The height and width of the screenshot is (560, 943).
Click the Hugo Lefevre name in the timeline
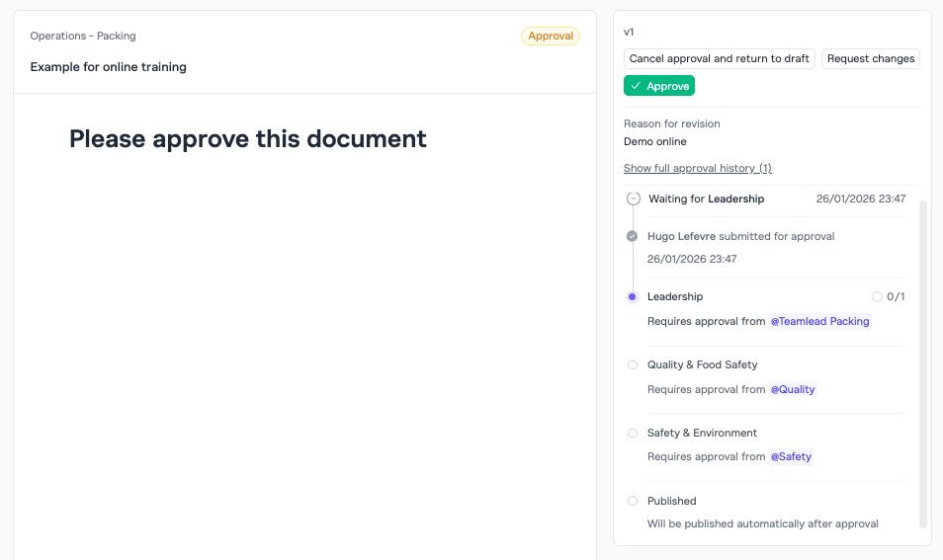click(681, 236)
